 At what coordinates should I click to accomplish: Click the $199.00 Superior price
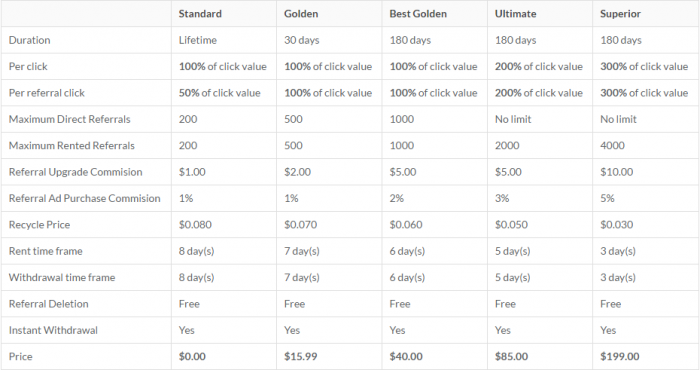[x=620, y=357]
